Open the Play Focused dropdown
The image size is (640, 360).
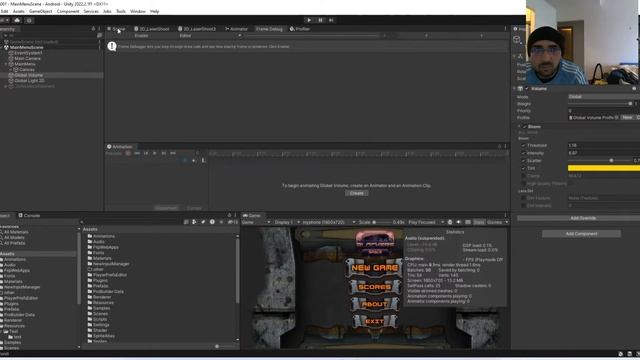[x=426, y=222]
